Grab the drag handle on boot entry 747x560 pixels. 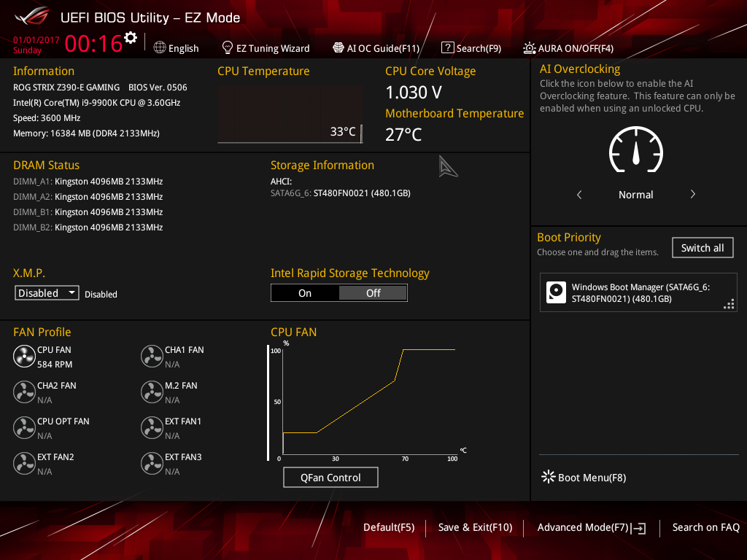[729, 304]
